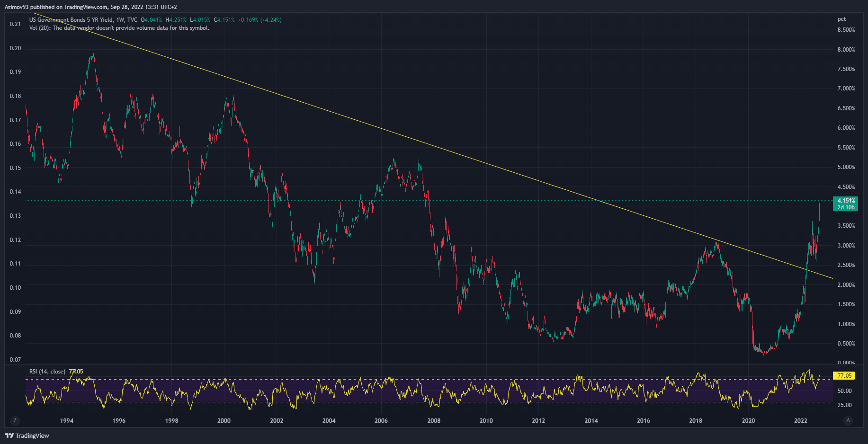The image size is (868, 444).
Task: Click the pct unit label above price axis
Action: [841, 19]
